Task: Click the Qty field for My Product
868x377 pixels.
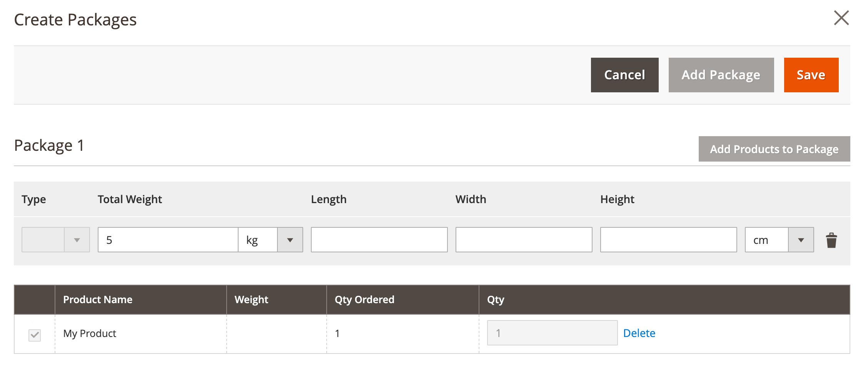Action: tap(552, 332)
